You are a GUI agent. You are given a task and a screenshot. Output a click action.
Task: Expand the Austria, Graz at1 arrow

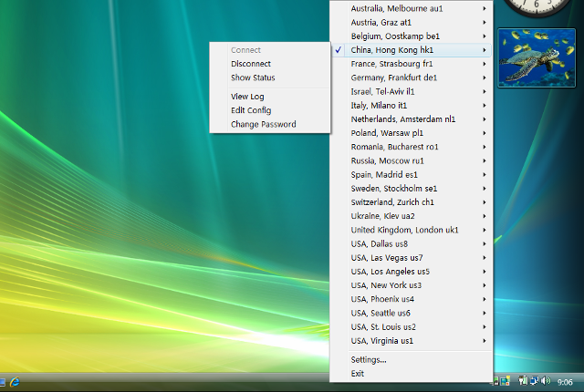485,22
